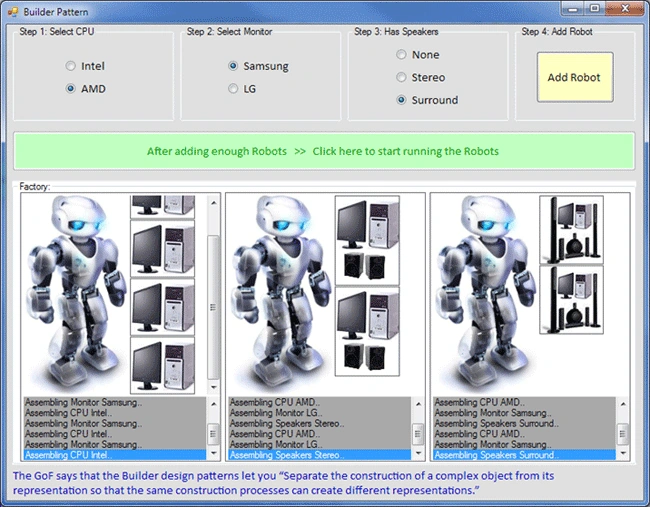Select top surround speakers computer thumbnail
This screenshot has height=507, width=650.
[571, 230]
